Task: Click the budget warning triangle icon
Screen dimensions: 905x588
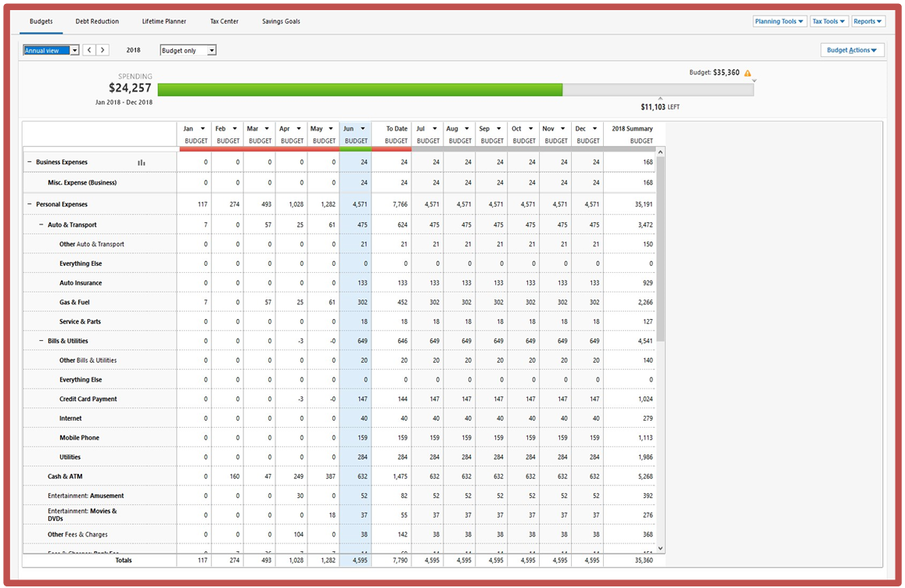Action: pos(747,73)
